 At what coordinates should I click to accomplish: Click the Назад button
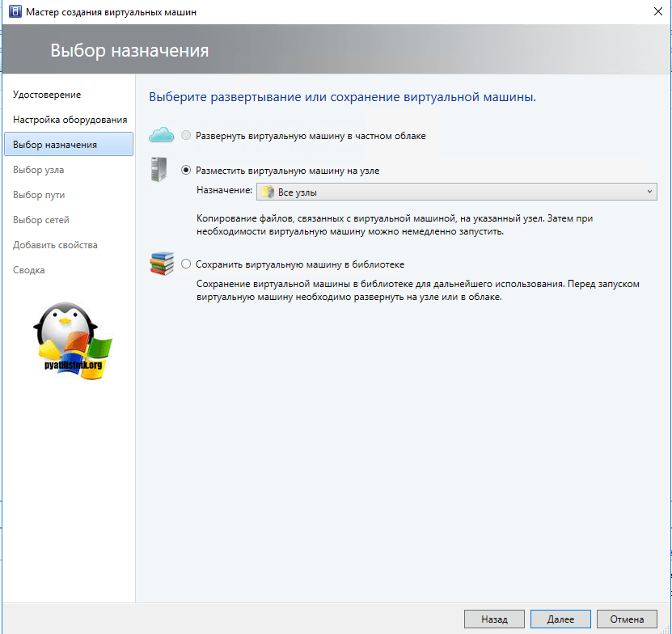(x=494, y=619)
